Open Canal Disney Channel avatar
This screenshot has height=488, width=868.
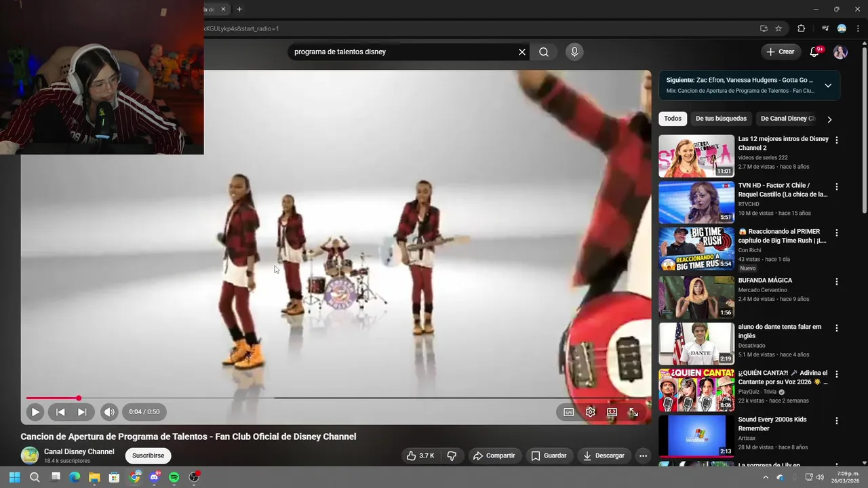click(29, 455)
